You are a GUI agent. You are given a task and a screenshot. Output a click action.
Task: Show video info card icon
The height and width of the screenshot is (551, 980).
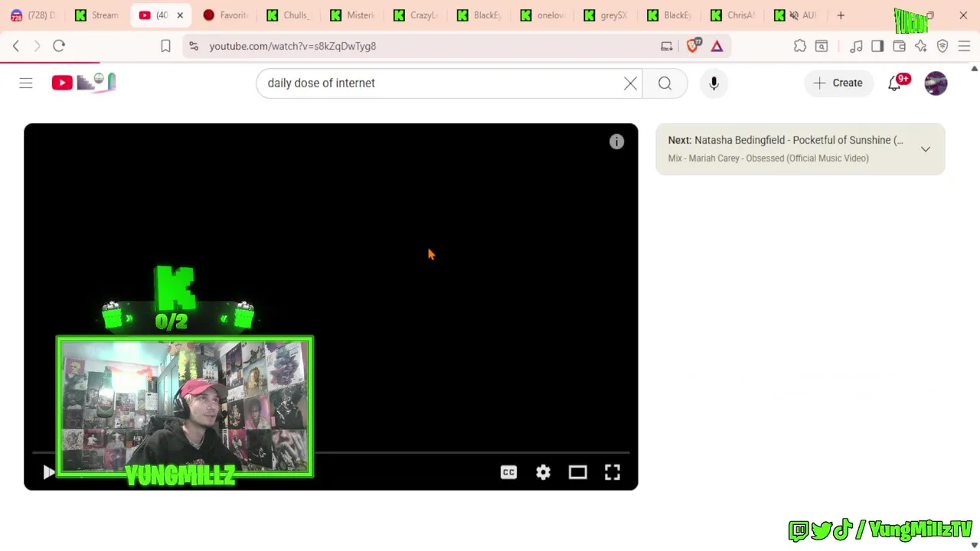tap(616, 142)
